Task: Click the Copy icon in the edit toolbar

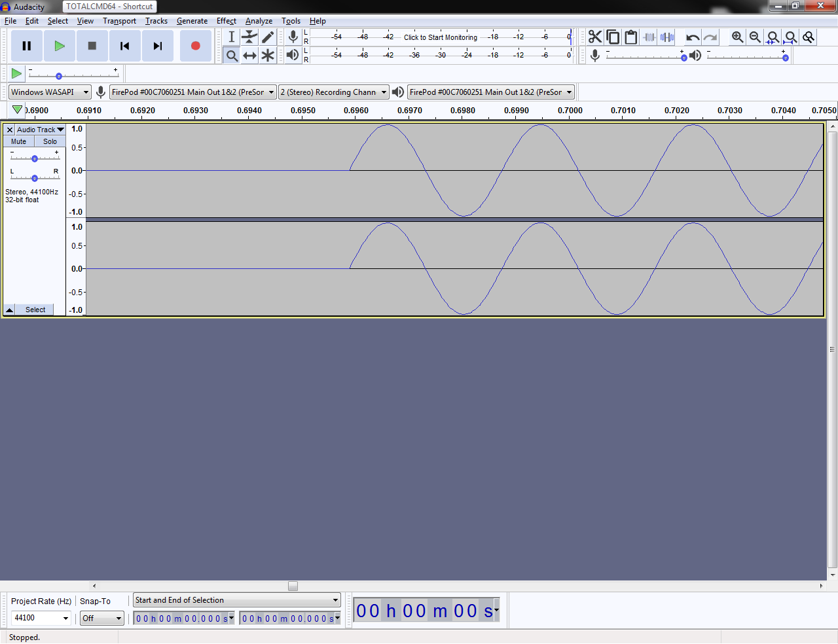Action: click(613, 37)
